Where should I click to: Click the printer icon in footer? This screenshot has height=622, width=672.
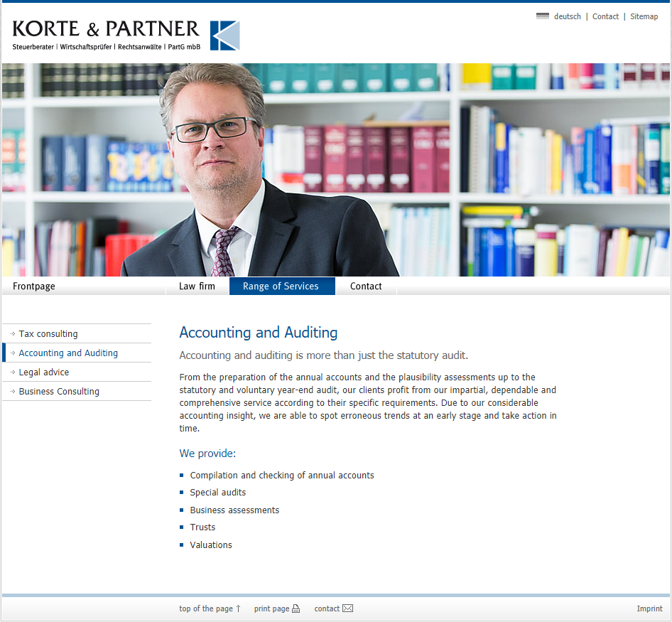296,608
